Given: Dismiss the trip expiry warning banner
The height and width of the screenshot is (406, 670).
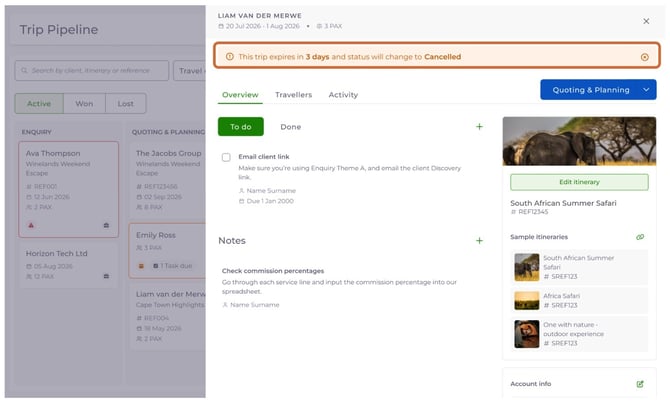Looking at the screenshot, I should pos(644,57).
